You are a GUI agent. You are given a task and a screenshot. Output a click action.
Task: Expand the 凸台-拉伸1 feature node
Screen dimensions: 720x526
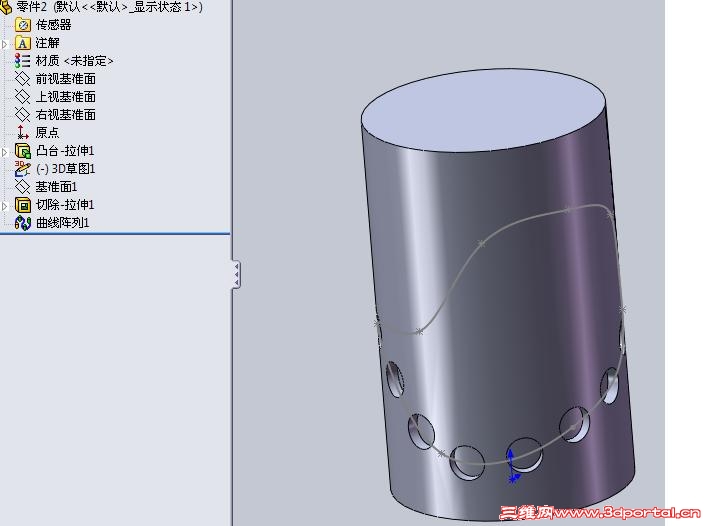5,152
